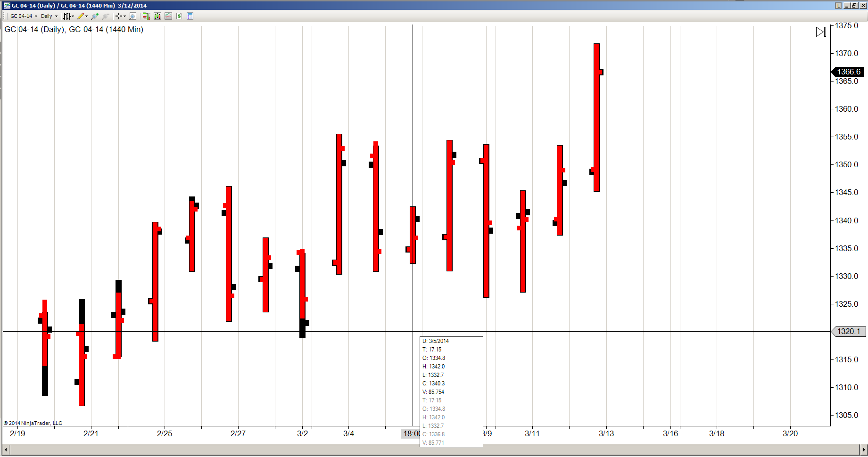Screen dimensions: 868x457
Task: Click the chart window title bar icon
Action: pyautogui.click(x=7, y=6)
